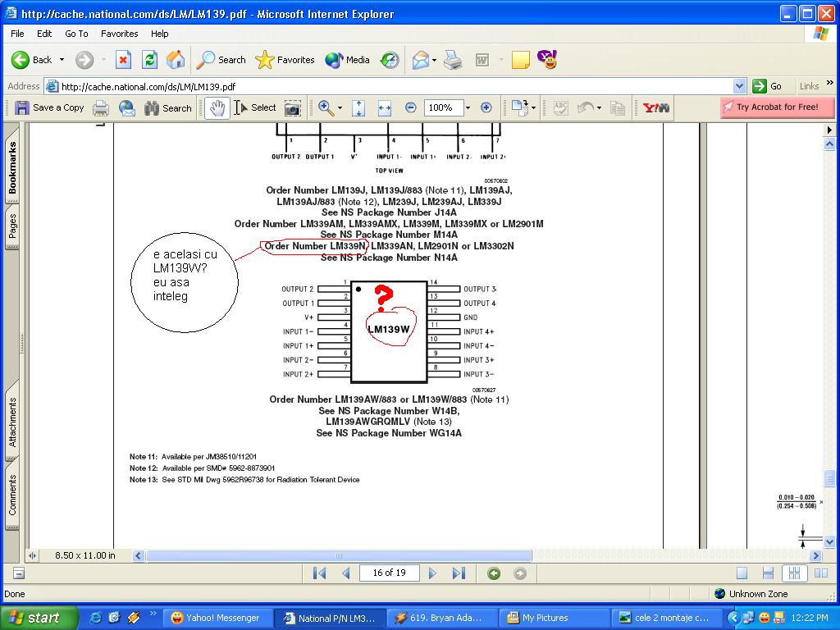Click the Go button
Screen dimensions: 840x630
(x=767, y=86)
